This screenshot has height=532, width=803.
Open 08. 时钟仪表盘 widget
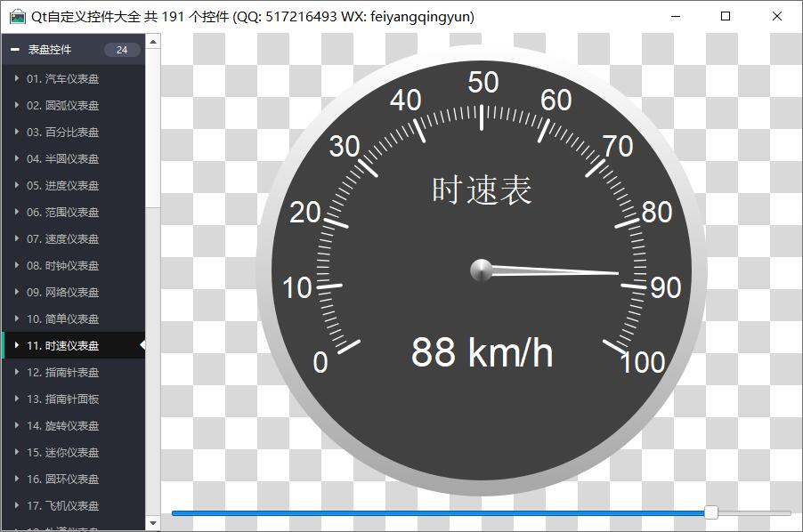coord(62,265)
